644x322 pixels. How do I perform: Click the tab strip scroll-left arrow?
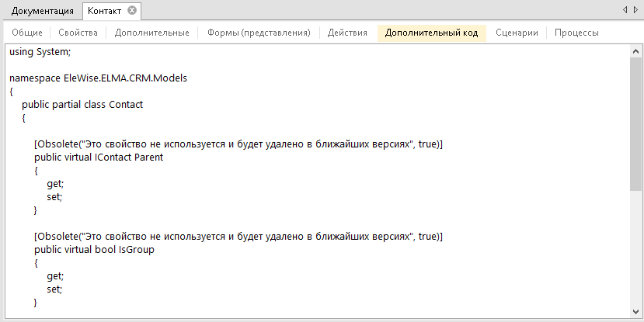coord(625,9)
